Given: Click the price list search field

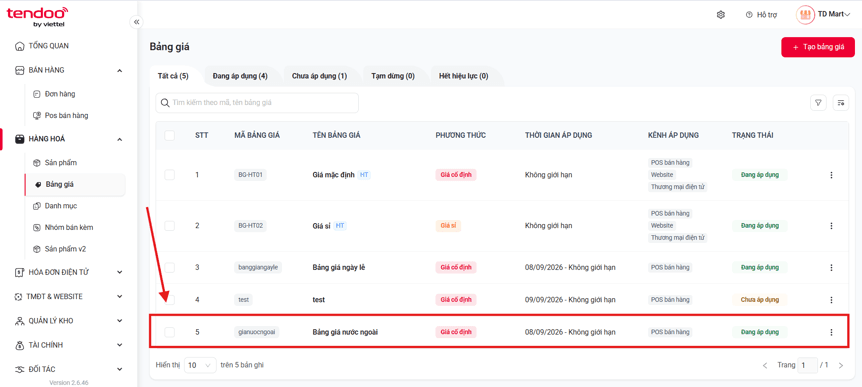Looking at the screenshot, I should pos(257,103).
